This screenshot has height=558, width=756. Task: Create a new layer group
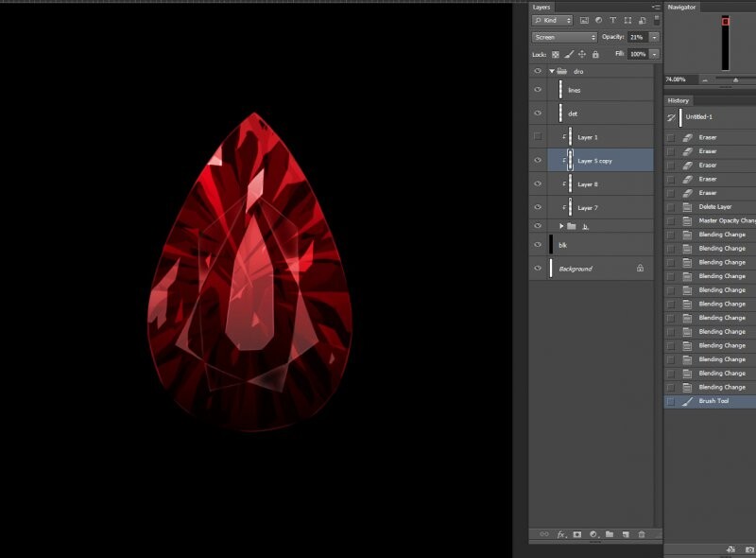[609, 534]
